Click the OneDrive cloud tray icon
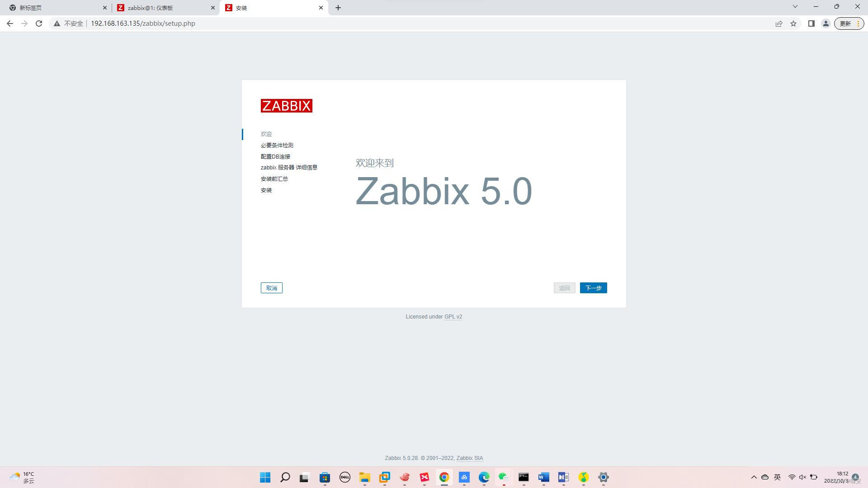 coord(765,477)
